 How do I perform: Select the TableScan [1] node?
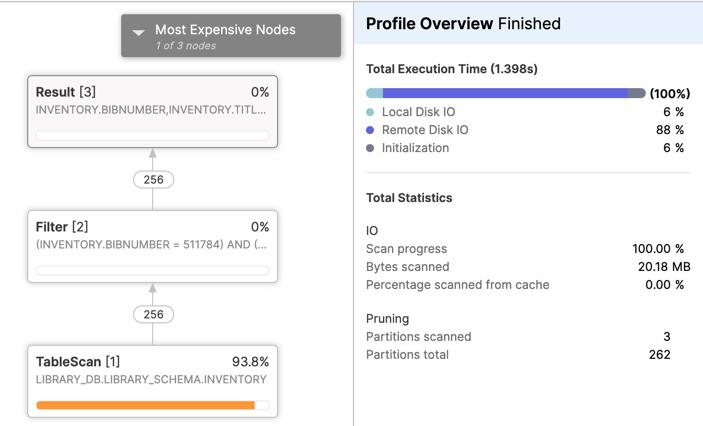pyautogui.click(x=152, y=381)
